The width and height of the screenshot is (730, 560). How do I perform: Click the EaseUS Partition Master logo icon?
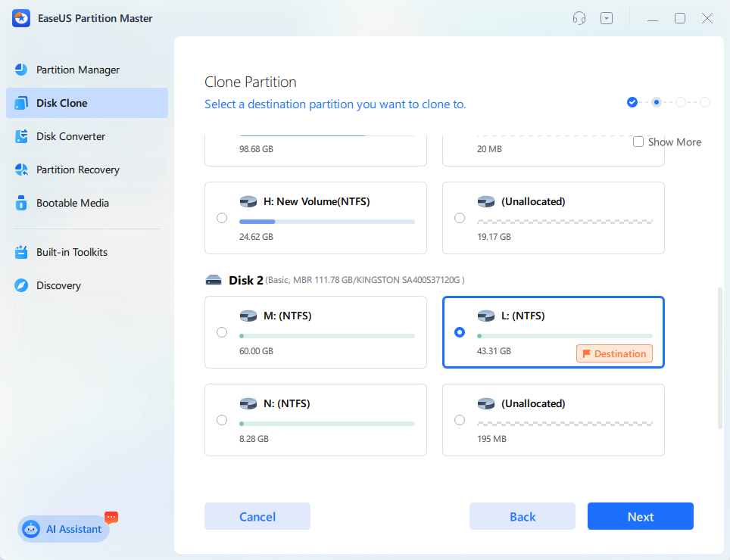21,18
